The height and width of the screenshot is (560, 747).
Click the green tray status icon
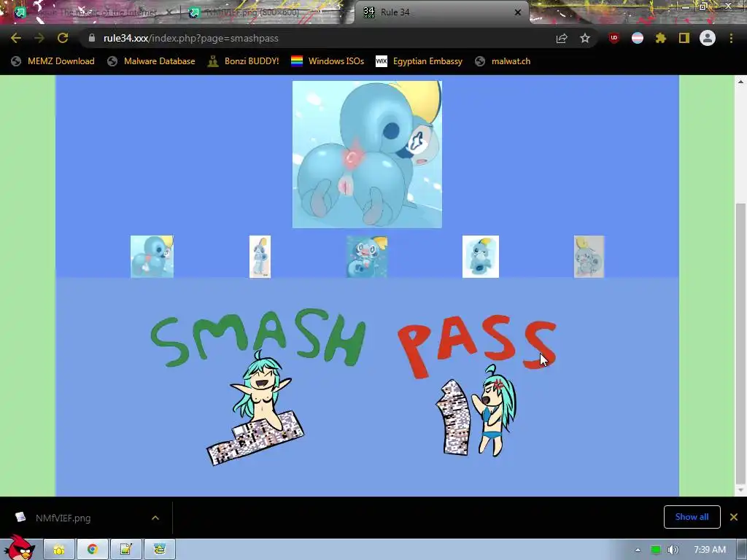(656, 550)
